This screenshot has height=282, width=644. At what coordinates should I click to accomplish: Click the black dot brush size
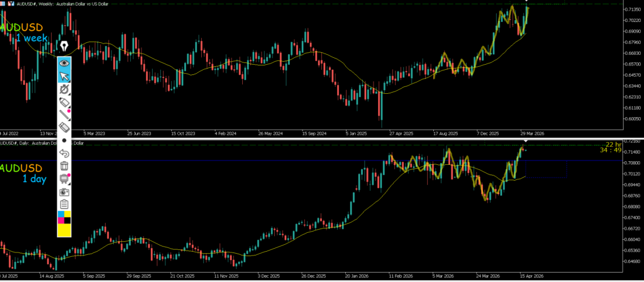[64, 140]
